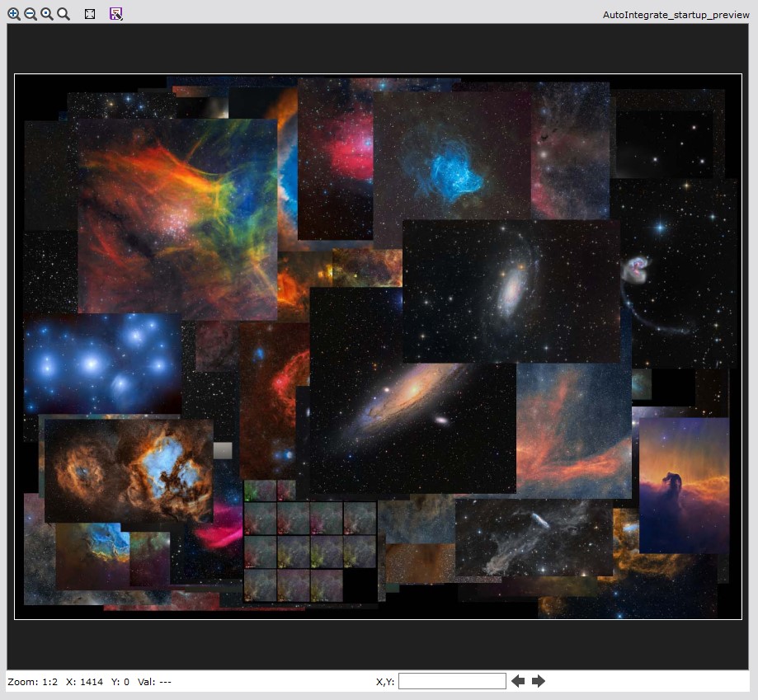Click the blue Pleiades star cluster image
The image size is (758, 700).
[102, 363]
